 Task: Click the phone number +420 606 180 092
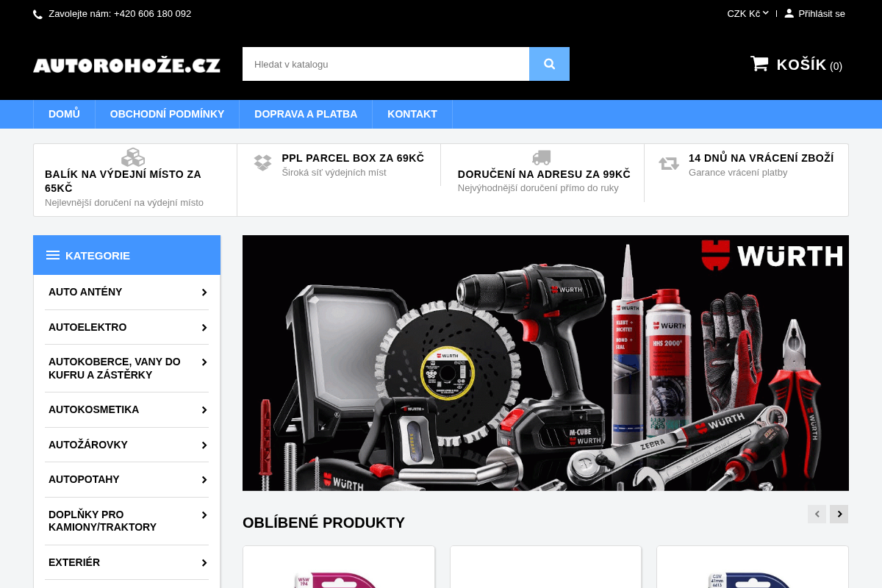tap(152, 13)
